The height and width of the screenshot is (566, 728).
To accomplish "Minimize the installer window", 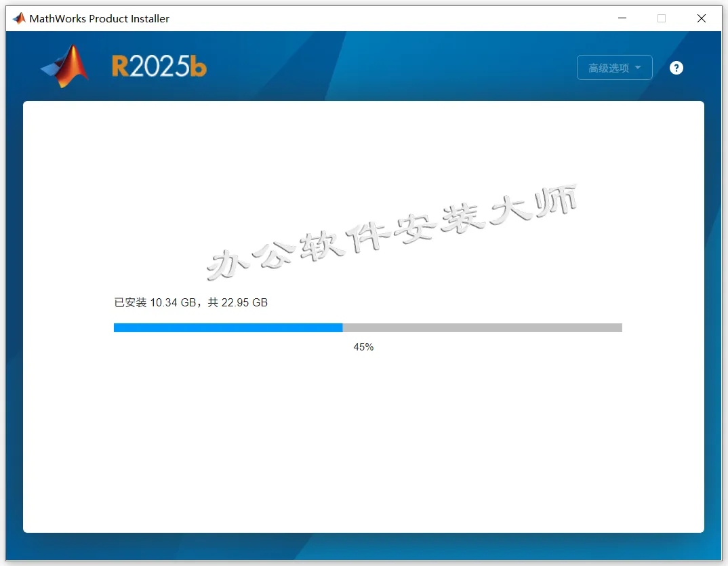I will tap(622, 18).
